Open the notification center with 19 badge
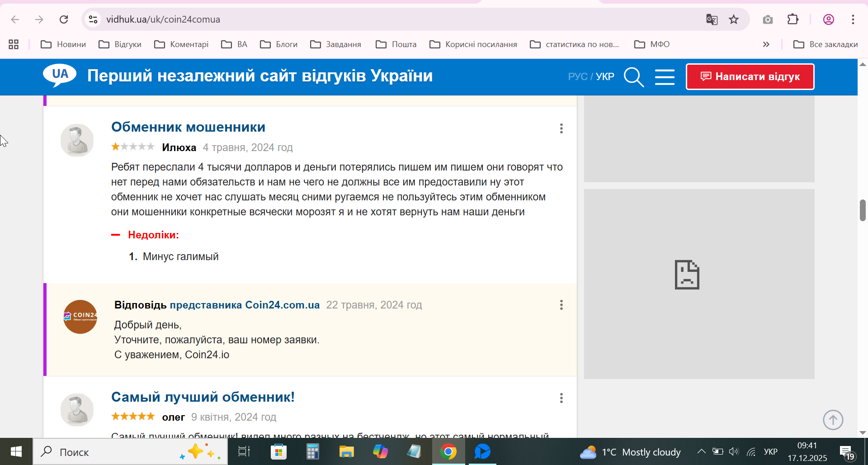This screenshot has height=465, width=868. 847,452
